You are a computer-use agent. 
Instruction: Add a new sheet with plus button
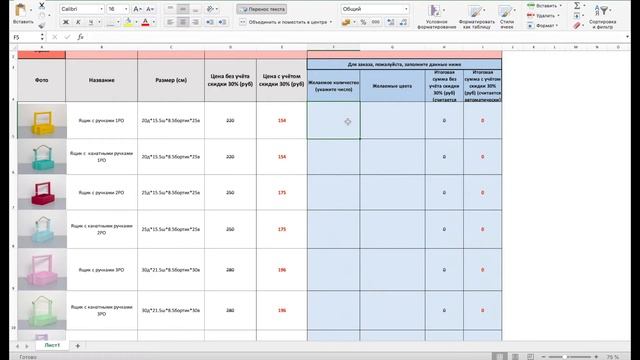pyautogui.click(x=78, y=346)
